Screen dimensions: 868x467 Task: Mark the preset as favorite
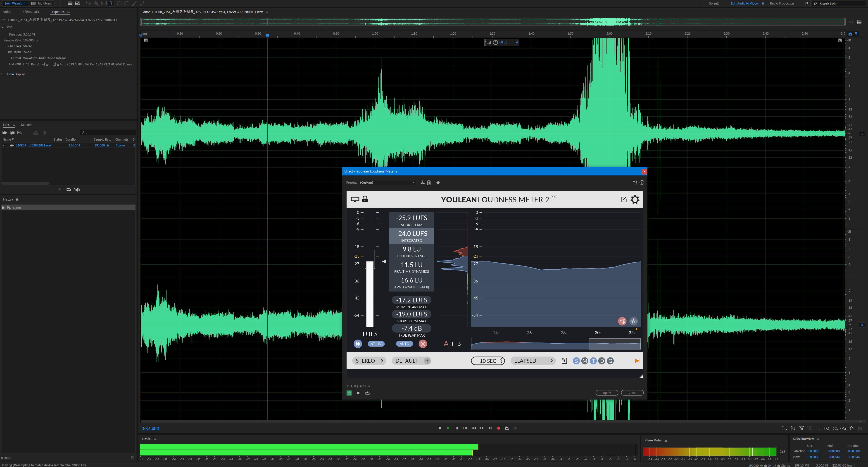click(x=438, y=182)
